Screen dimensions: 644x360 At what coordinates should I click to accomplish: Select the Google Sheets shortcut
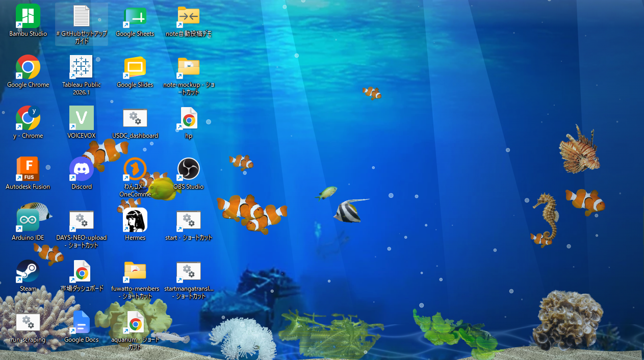135,16
